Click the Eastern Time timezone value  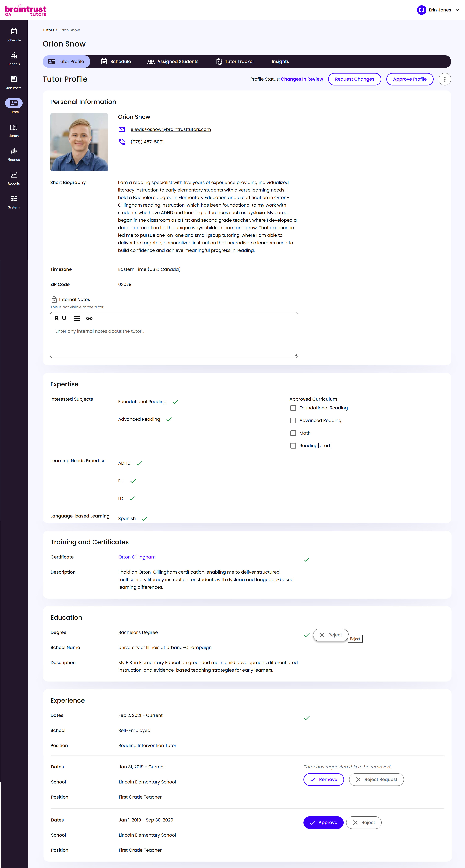click(x=149, y=269)
